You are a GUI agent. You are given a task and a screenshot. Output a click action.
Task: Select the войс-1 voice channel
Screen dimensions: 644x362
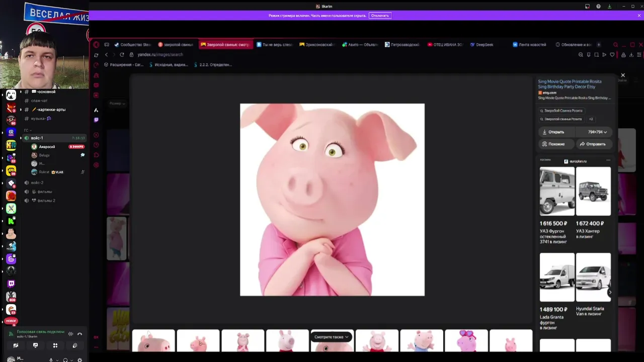54,138
